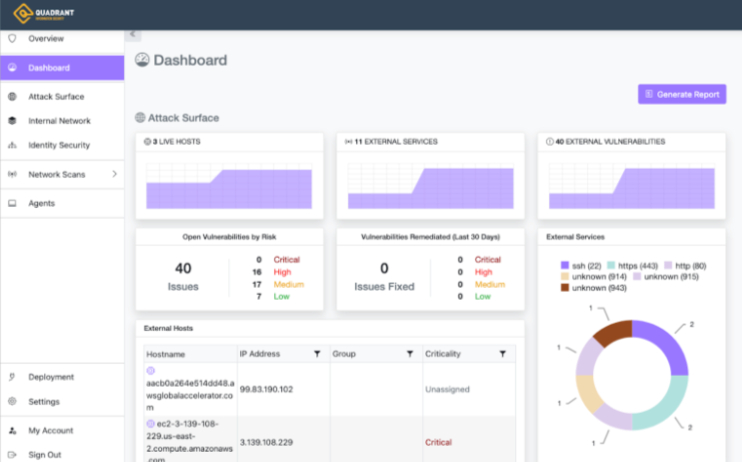The width and height of the screenshot is (742, 462).
Task: Click the Overview shield icon
Action: point(12,38)
